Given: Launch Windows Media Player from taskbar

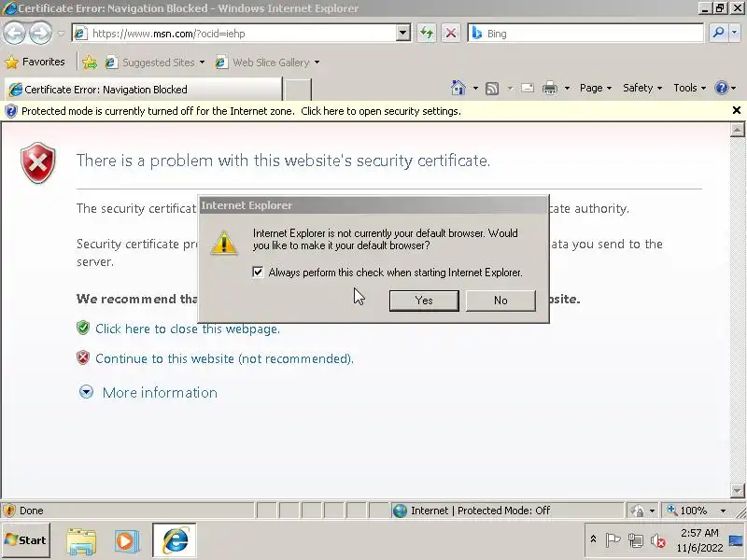Looking at the screenshot, I should pos(127,541).
